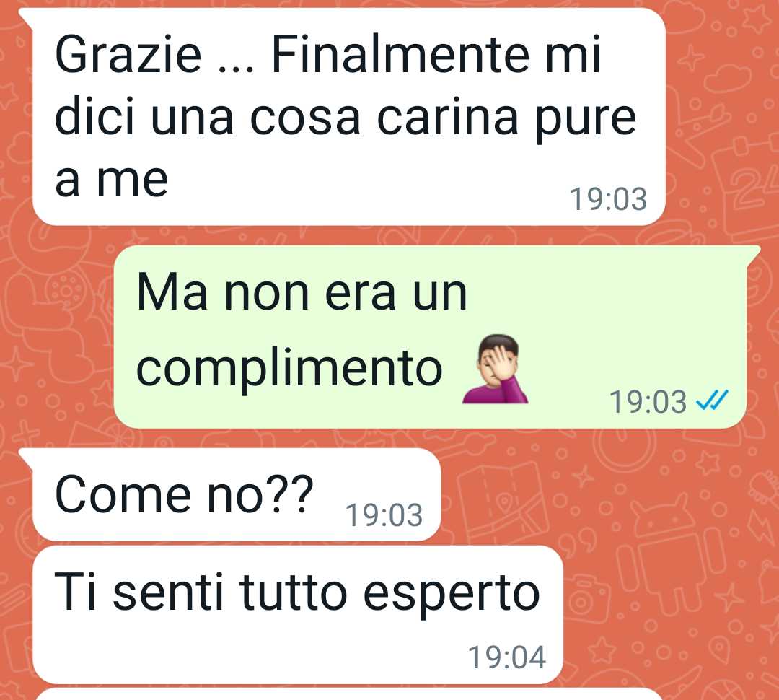Click the word "esperto" in last message
Screen dimensions: 779x700
click(x=452, y=592)
